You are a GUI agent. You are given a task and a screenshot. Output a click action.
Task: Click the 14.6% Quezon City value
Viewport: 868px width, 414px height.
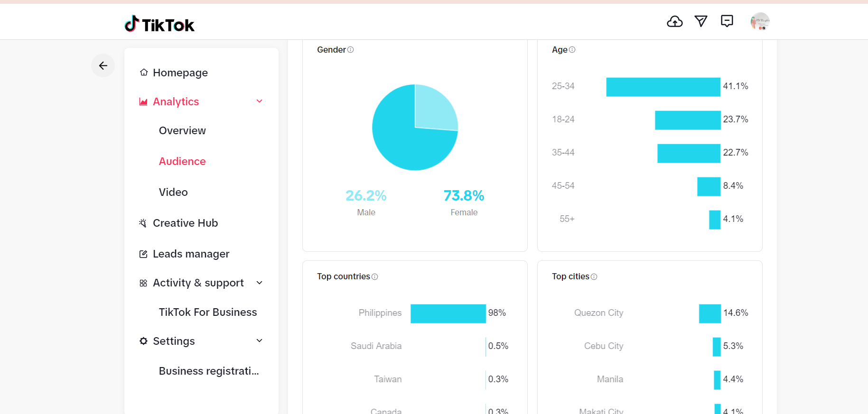coord(736,313)
